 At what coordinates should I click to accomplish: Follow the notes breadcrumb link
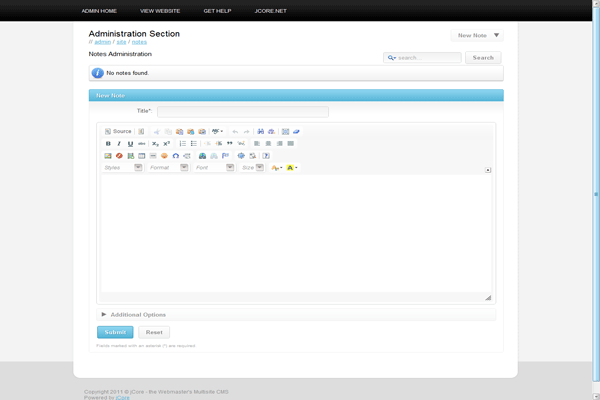coord(139,42)
